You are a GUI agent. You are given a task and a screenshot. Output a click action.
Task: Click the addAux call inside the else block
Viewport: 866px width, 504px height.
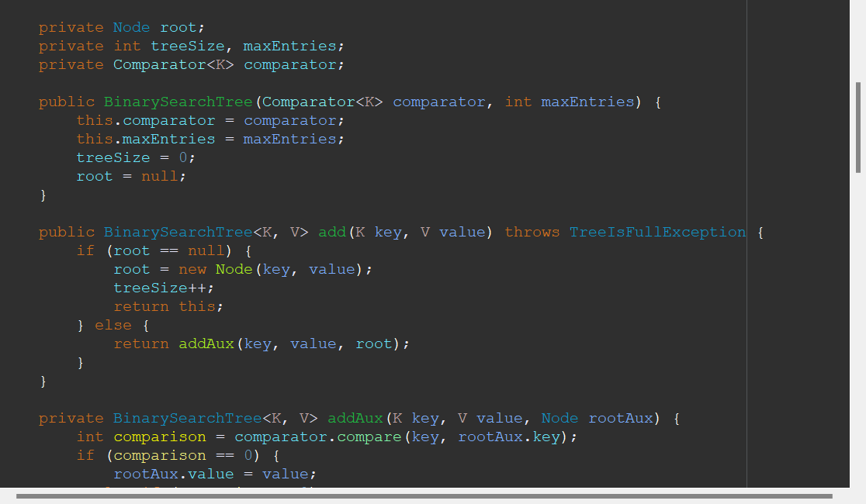[206, 343]
